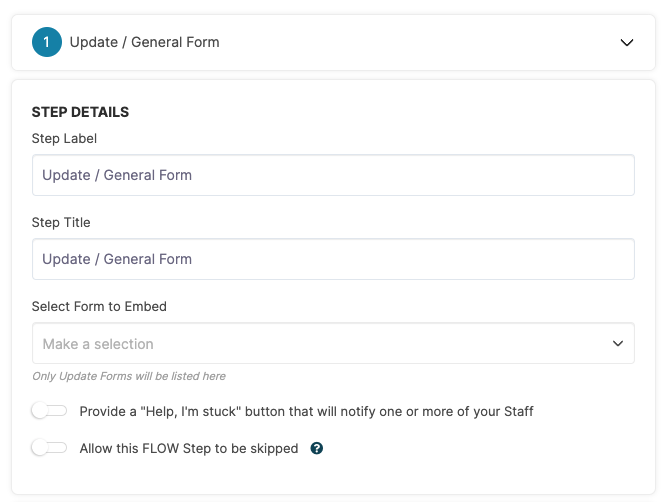The image size is (668, 502).
Task: Click the step header title Update / General Form
Action: tap(144, 42)
